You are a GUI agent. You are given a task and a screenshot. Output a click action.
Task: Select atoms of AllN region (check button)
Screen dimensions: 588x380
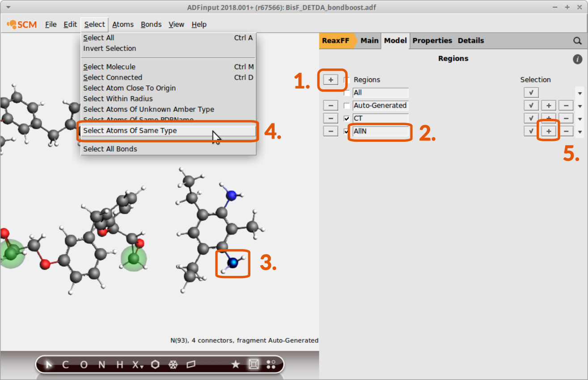[x=531, y=131]
